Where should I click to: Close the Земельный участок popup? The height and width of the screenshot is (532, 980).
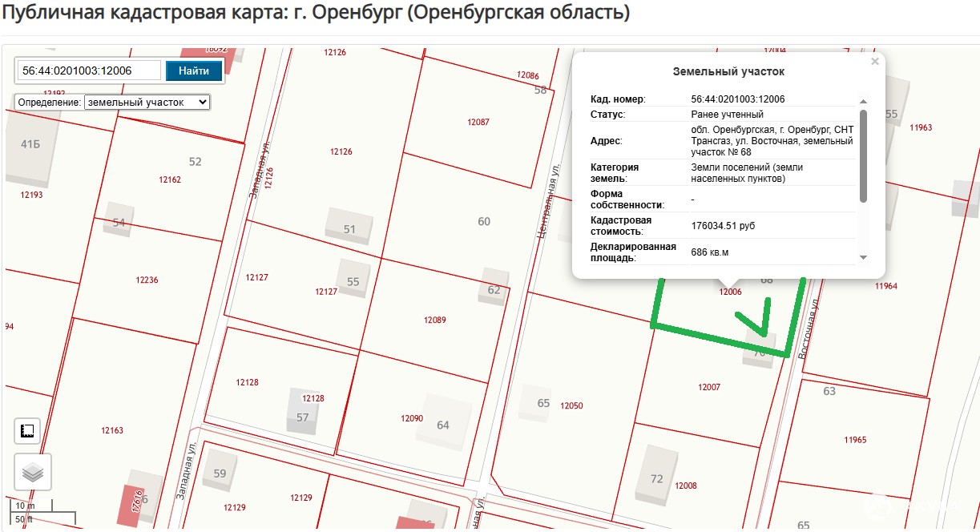pos(875,62)
